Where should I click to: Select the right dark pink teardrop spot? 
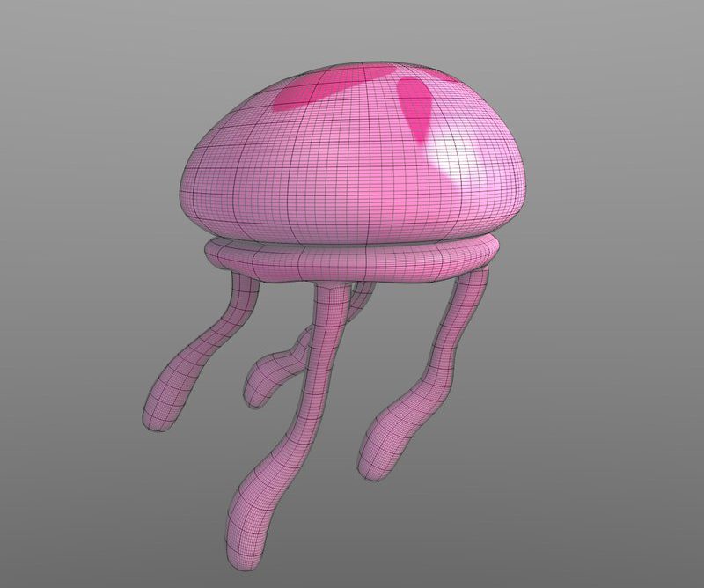(x=418, y=106)
